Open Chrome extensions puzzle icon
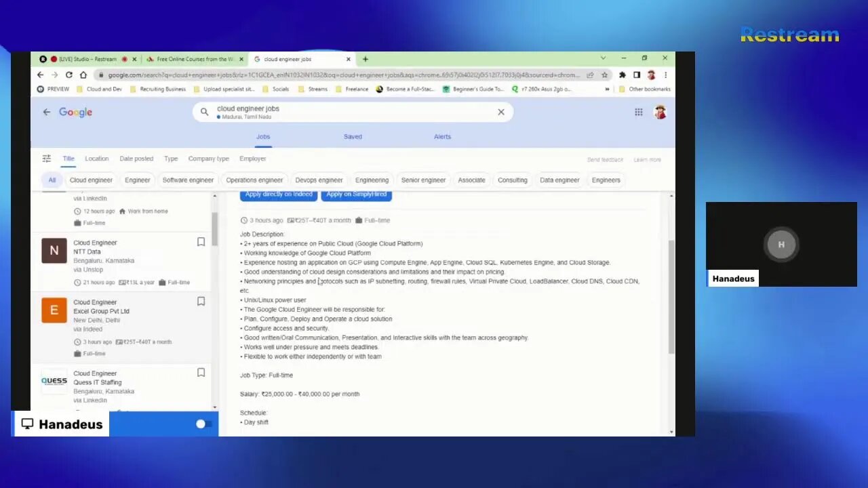 pyautogui.click(x=622, y=75)
